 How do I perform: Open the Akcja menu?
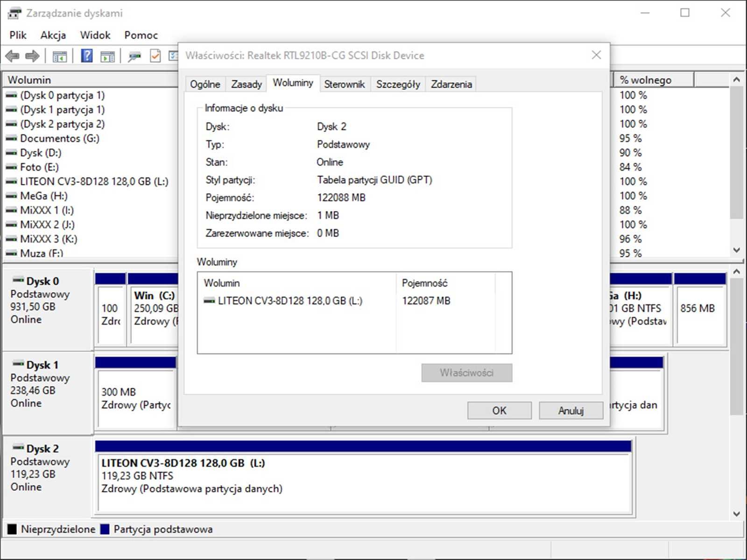(53, 35)
